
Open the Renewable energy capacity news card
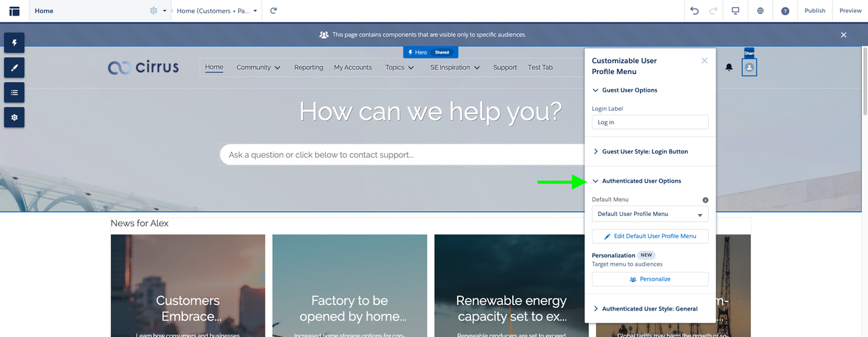pyautogui.click(x=512, y=285)
